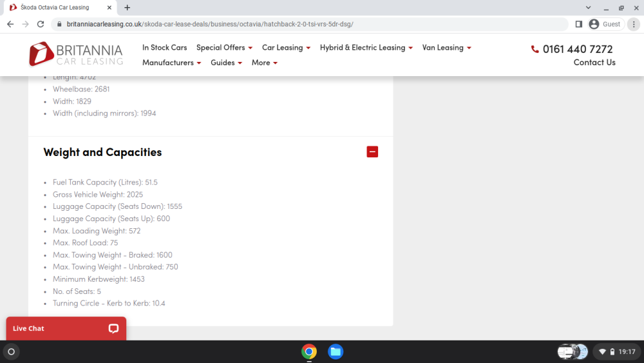The height and width of the screenshot is (363, 644).
Task: Click 'Turning Circle - Kerb to Kerb: 10.4'
Action: click(109, 303)
